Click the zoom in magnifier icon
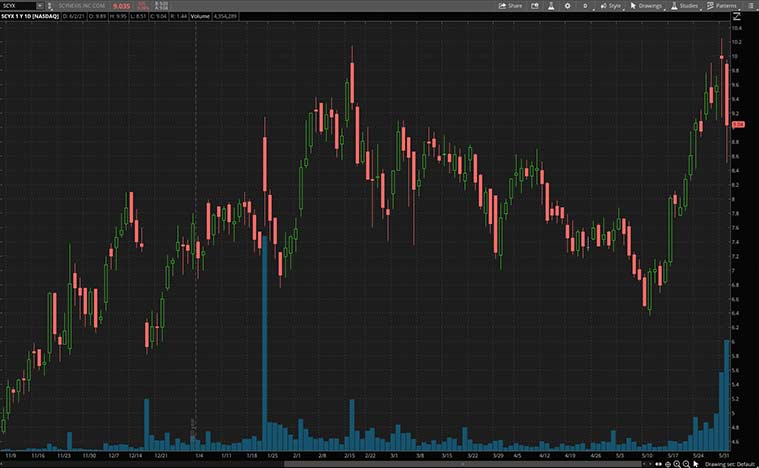 [x=677, y=464]
